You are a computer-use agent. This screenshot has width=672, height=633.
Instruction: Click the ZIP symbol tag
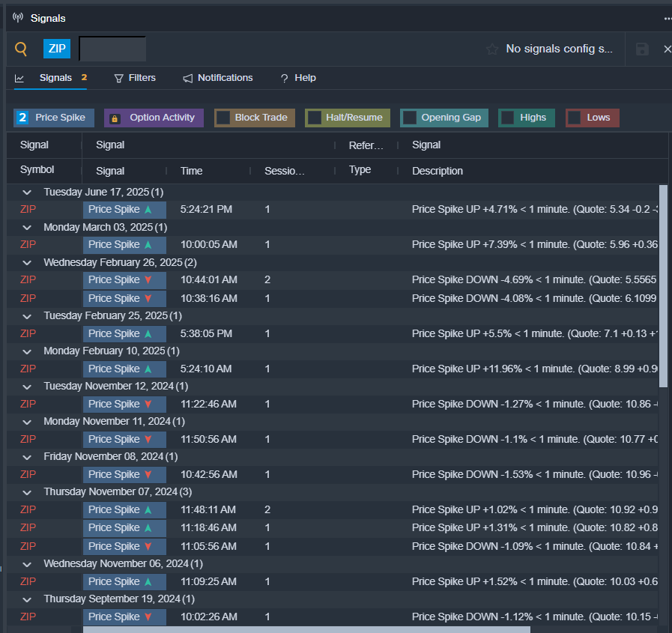(x=57, y=49)
